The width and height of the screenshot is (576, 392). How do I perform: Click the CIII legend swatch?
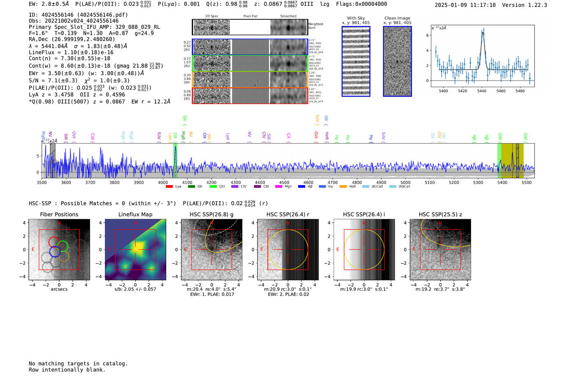tap(258, 187)
